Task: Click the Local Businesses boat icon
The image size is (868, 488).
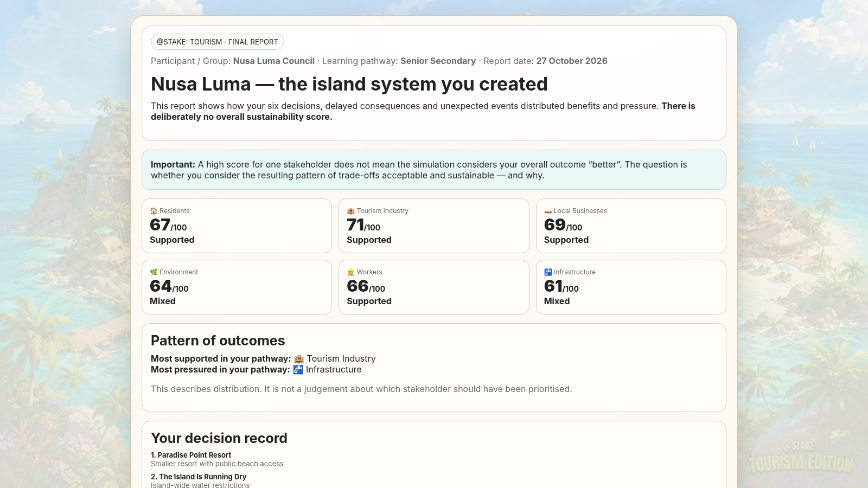Action: [x=548, y=211]
